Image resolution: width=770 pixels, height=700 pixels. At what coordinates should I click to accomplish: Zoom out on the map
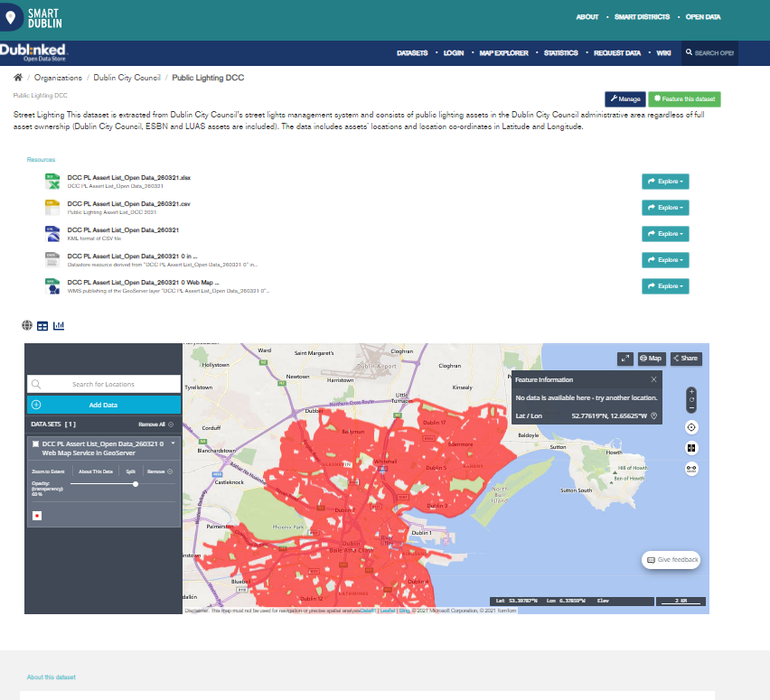point(691,406)
